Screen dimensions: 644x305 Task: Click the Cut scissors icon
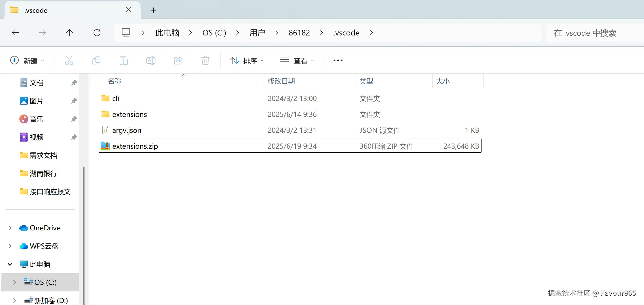coord(69,60)
